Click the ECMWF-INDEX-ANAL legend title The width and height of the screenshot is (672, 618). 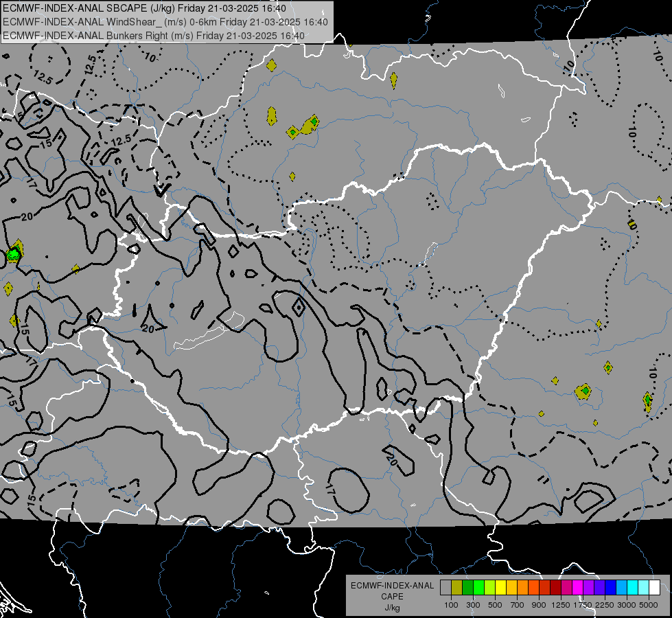coord(393,586)
